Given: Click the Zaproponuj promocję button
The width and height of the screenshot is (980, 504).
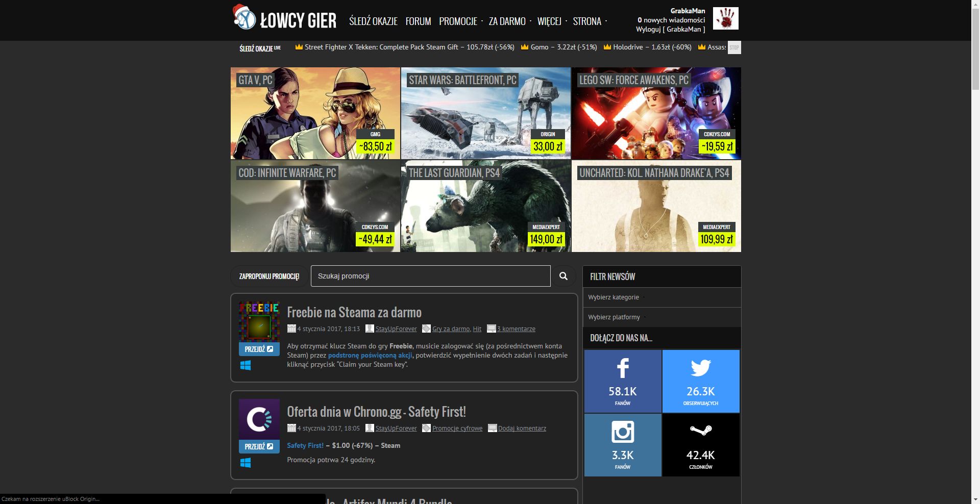Looking at the screenshot, I should pyautogui.click(x=269, y=276).
